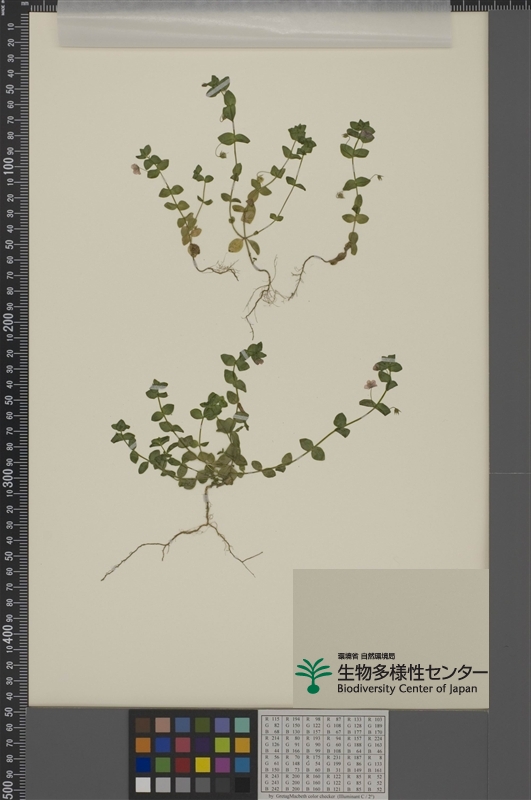Click the white tape on topmost stem tip

point(218,88)
